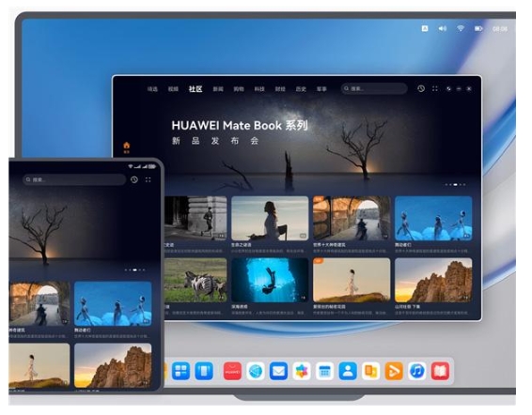Image resolution: width=532 pixels, height=415 pixels.
Task: Open the Gallery flower icon in dock
Action: 302,371
